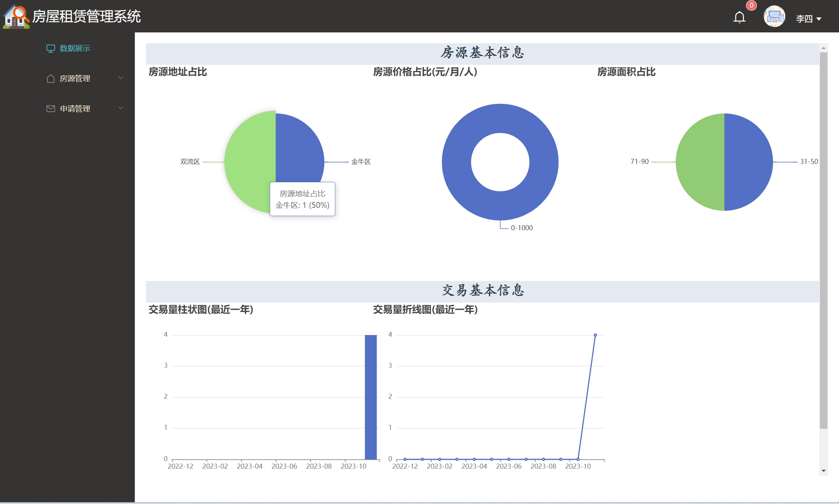Click the notification bell icon
Screen dimensions: 839x504
pos(739,17)
